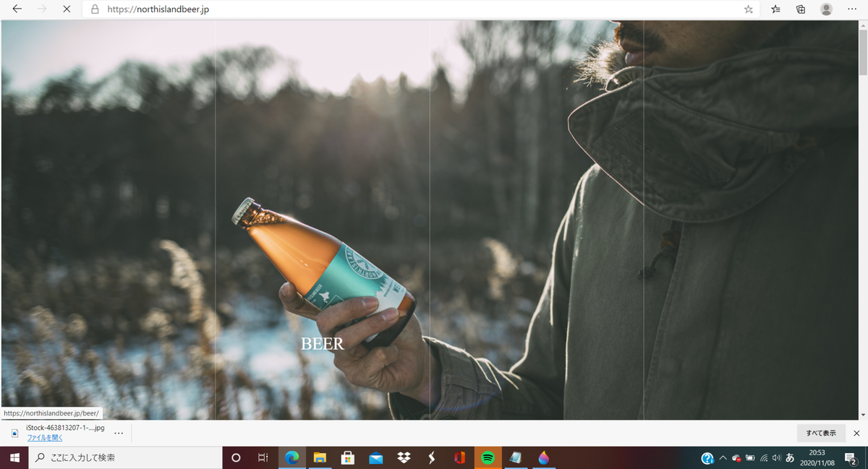Stop loading the page with the X button

coord(67,9)
